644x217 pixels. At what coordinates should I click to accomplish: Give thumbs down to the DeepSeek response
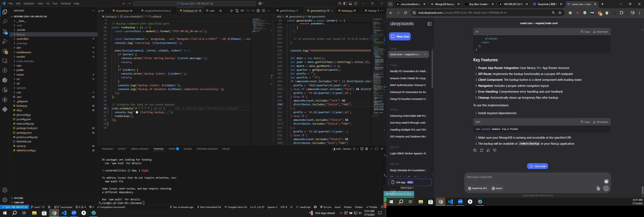494,150
